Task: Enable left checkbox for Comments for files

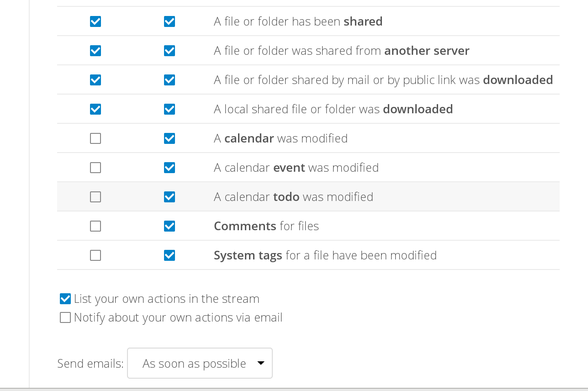Action: (x=95, y=226)
